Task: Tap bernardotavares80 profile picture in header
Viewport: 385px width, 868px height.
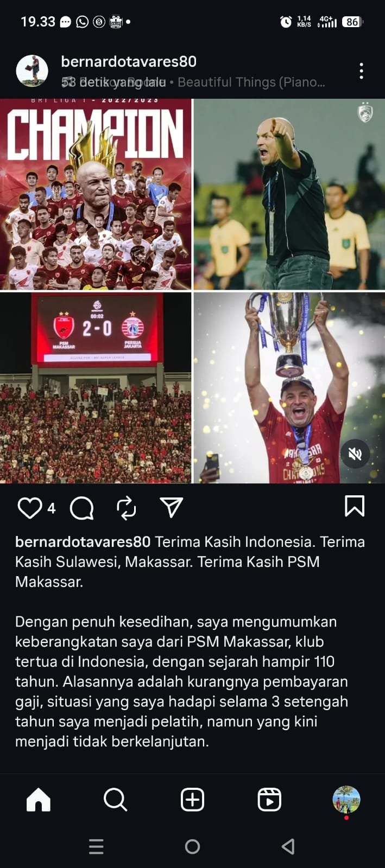Action: 32,71
